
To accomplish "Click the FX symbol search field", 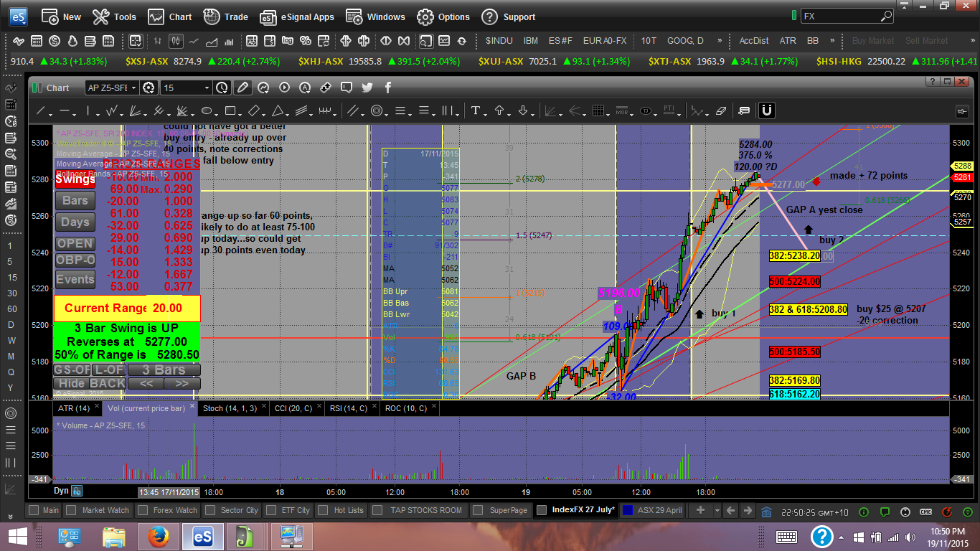I will coord(839,16).
